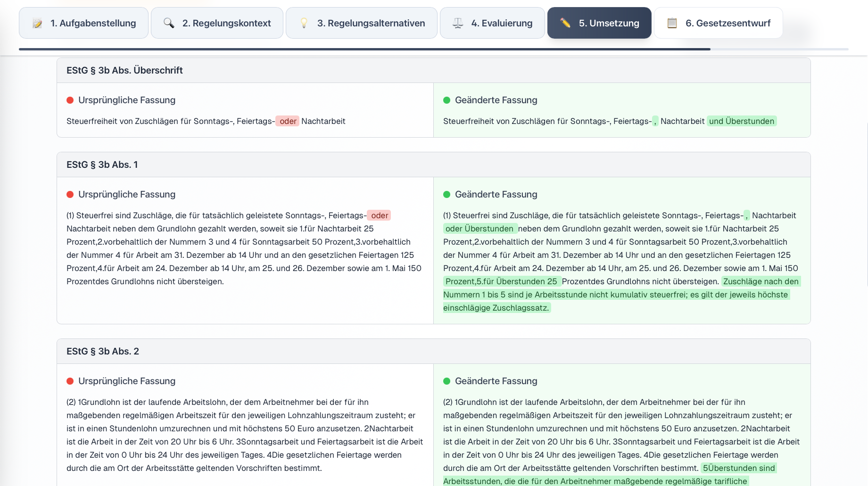Open the 1. Aufgabenstellung tab

(x=83, y=23)
